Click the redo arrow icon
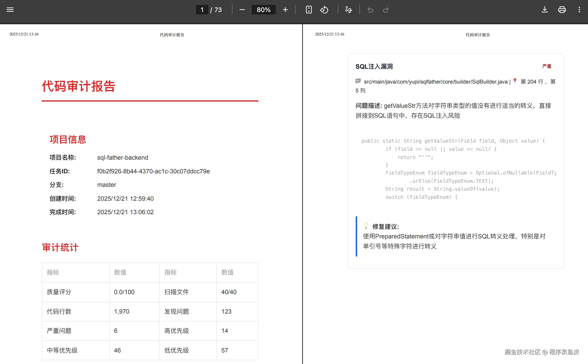 (x=386, y=10)
